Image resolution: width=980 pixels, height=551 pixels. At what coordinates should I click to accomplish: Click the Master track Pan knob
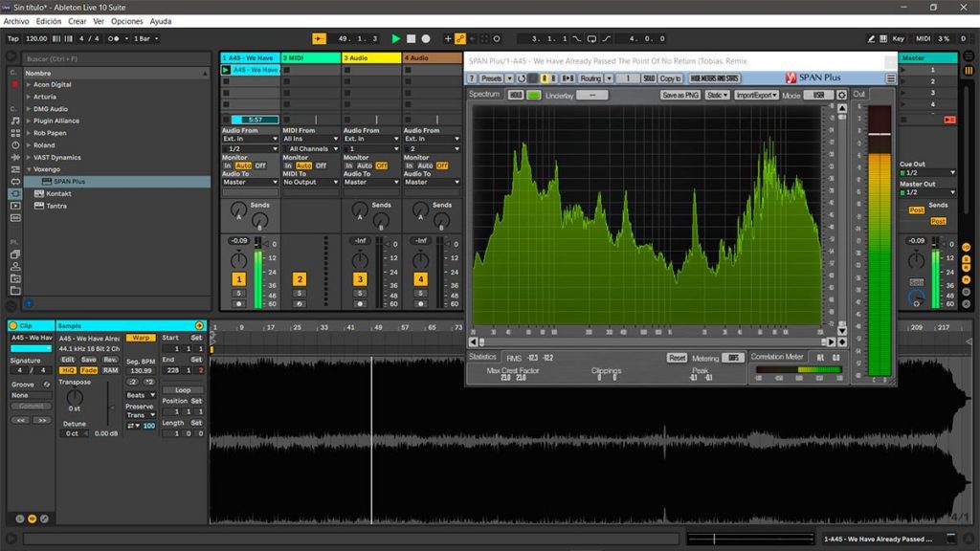pyautogui.click(x=916, y=260)
